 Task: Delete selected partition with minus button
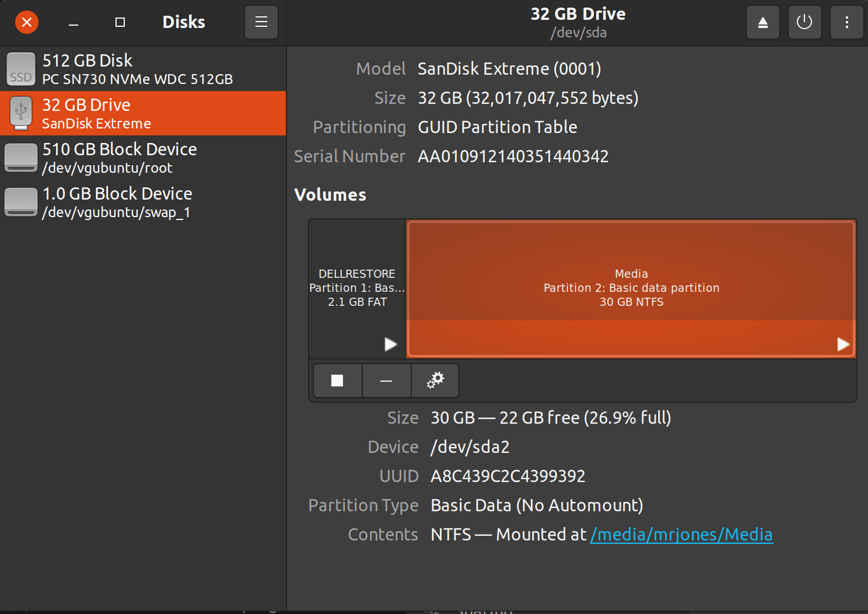tap(386, 381)
